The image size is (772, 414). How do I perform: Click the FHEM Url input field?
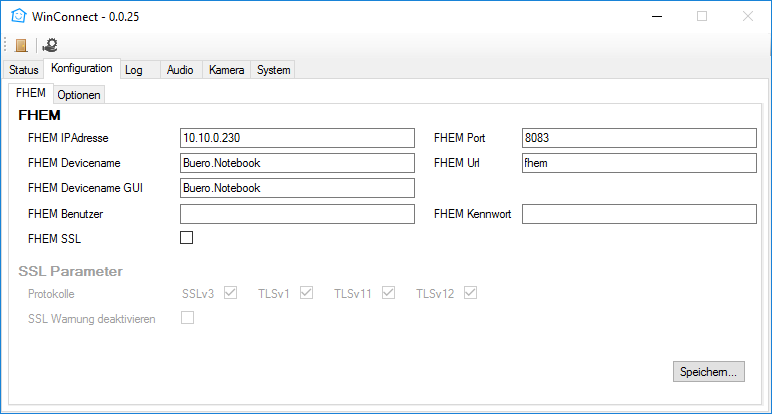point(639,163)
